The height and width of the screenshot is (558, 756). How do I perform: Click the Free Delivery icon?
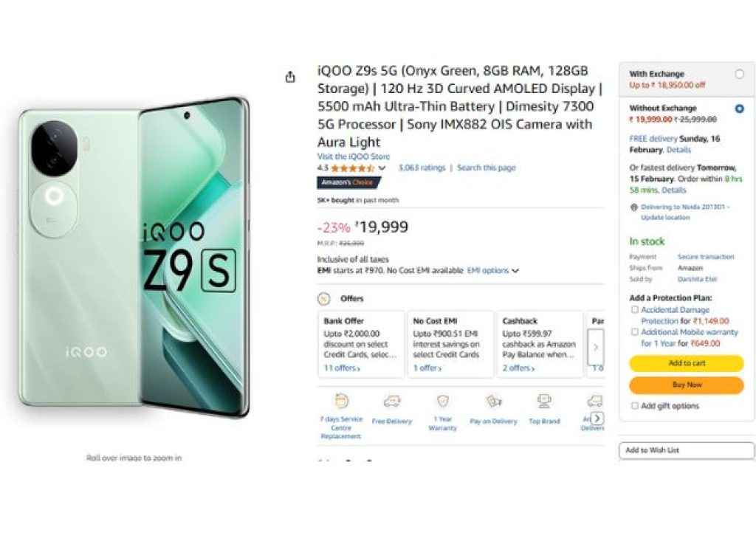(391, 402)
